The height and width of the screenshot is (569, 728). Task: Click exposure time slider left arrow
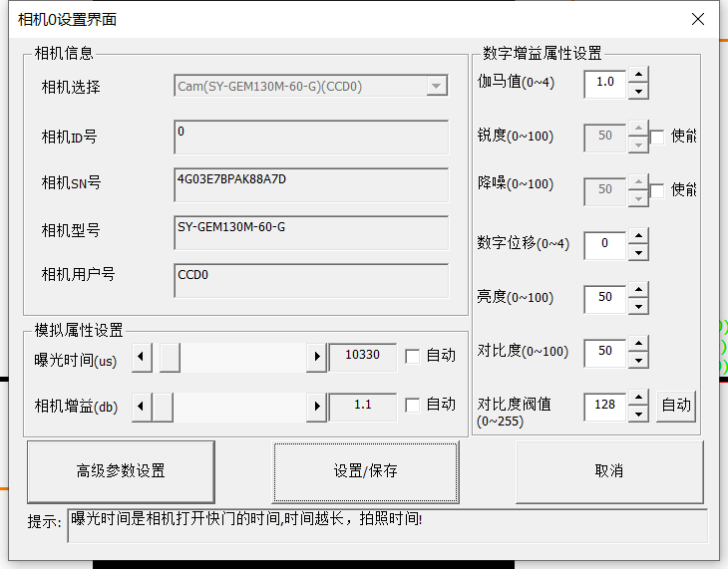(143, 356)
